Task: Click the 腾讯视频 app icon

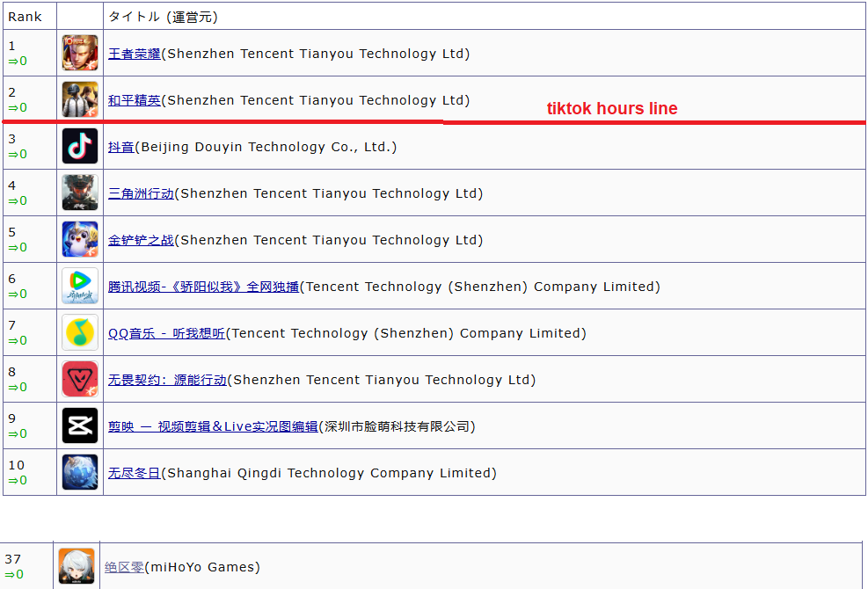Action: 80,286
